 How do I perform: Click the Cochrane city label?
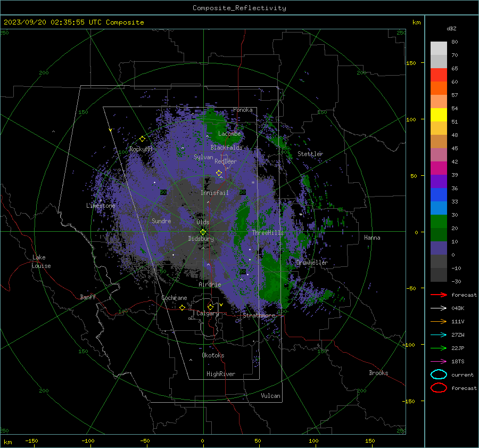coord(174,298)
